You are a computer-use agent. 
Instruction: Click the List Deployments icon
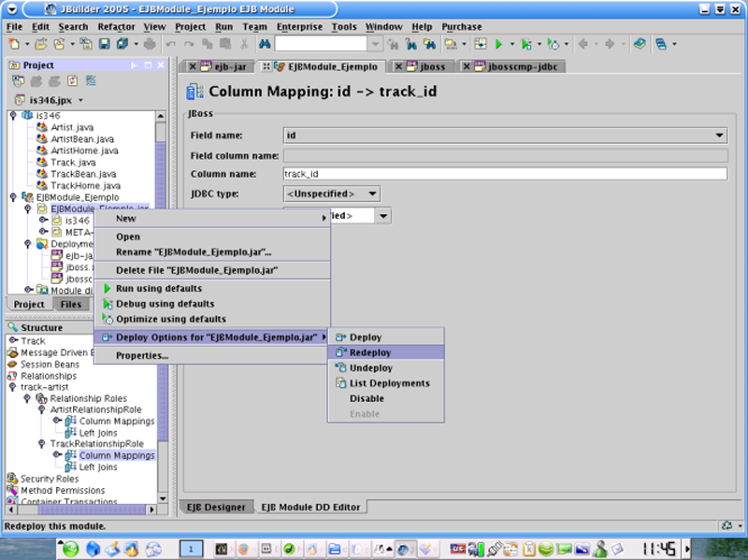point(341,383)
